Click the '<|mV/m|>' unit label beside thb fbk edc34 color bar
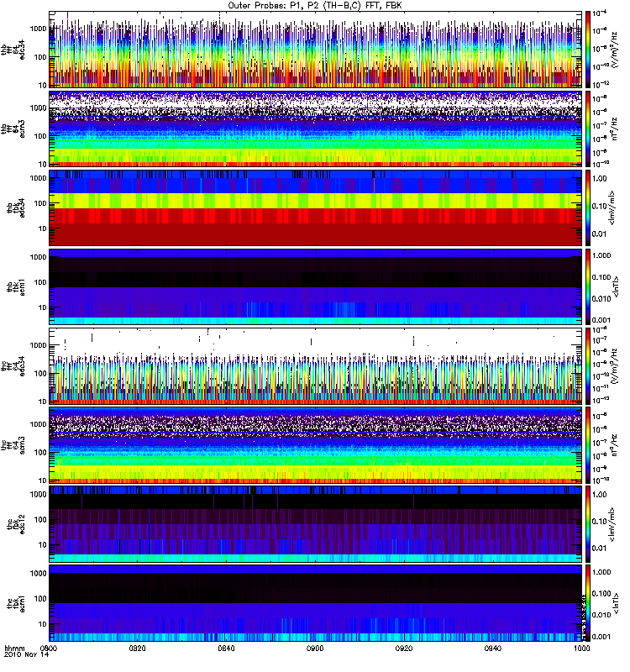Image resolution: width=630 pixels, height=672 pixels. pos(612,207)
